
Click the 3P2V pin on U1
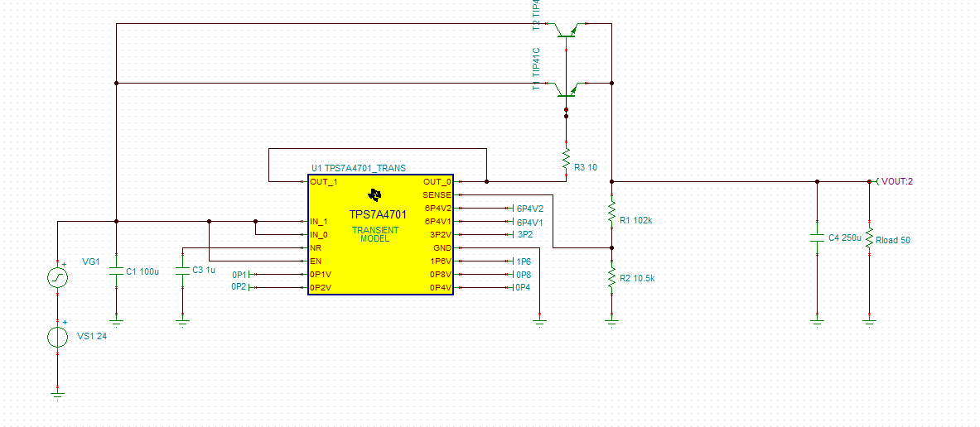440,235
